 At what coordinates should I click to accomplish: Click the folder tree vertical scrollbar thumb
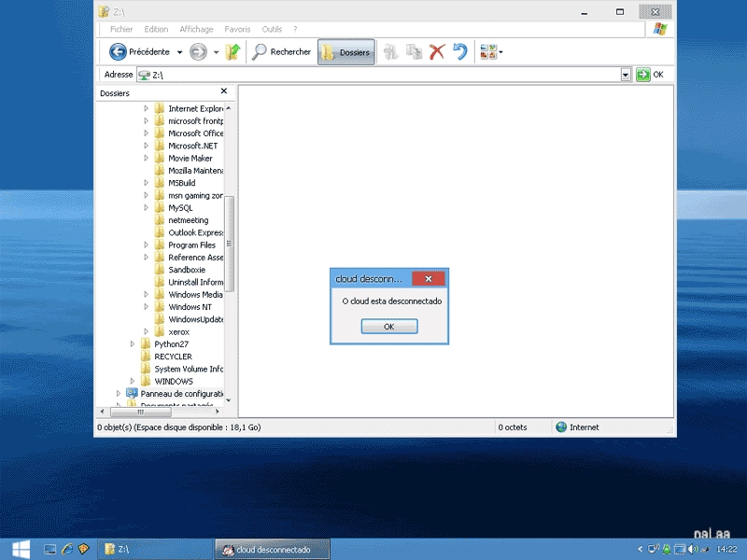(229, 244)
